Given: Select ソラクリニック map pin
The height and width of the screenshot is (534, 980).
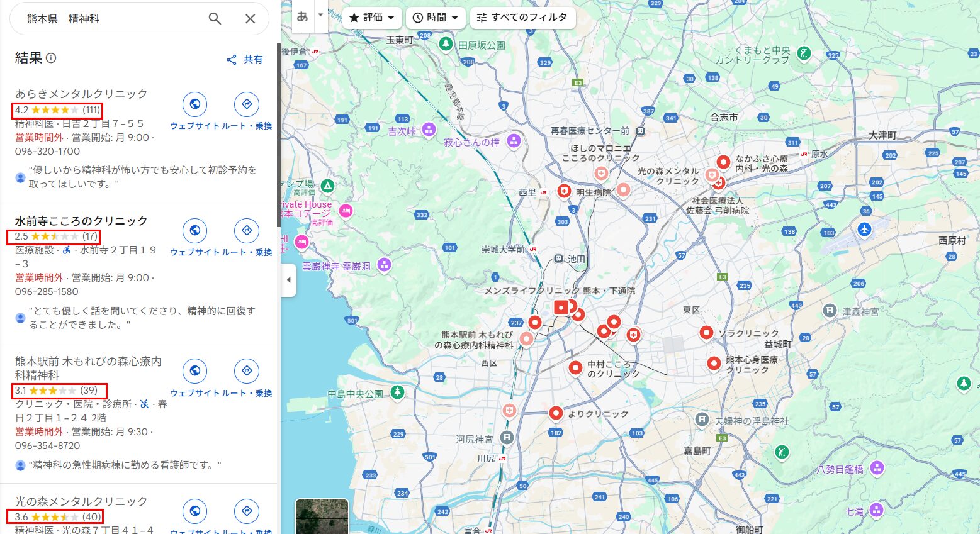Looking at the screenshot, I should click(706, 333).
